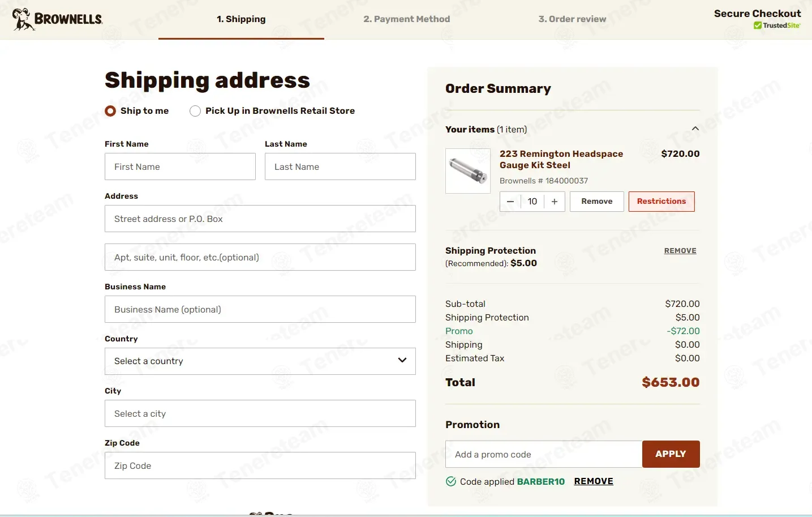Screen dimensions: 812x517
Task: Remove Shipping Protection from order
Action: tap(680, 251)
